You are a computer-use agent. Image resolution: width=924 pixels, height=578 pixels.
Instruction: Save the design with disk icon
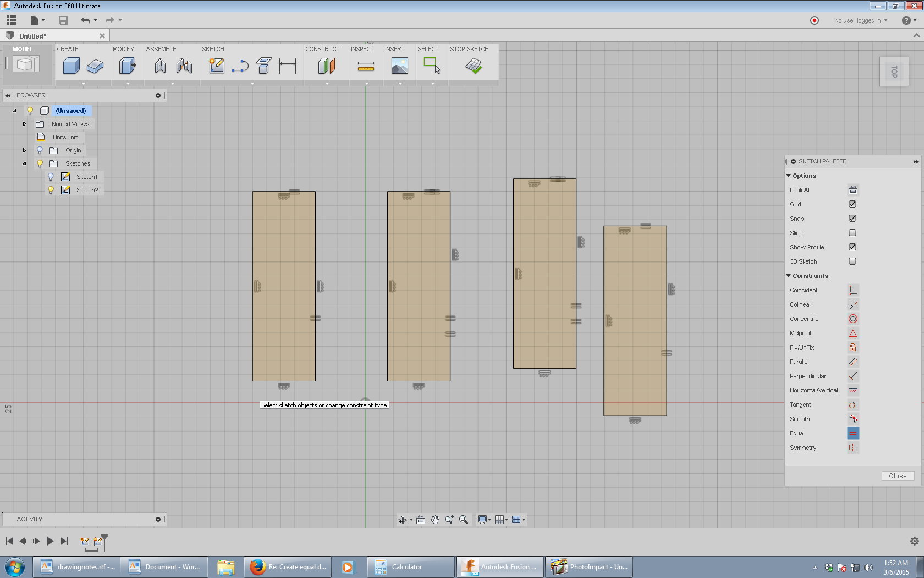pos(63,20)
